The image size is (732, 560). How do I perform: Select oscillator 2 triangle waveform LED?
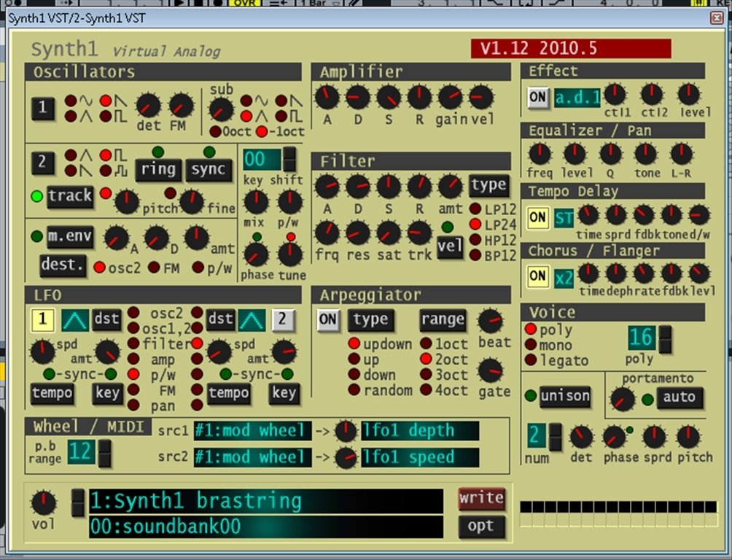tap(71, 155)
